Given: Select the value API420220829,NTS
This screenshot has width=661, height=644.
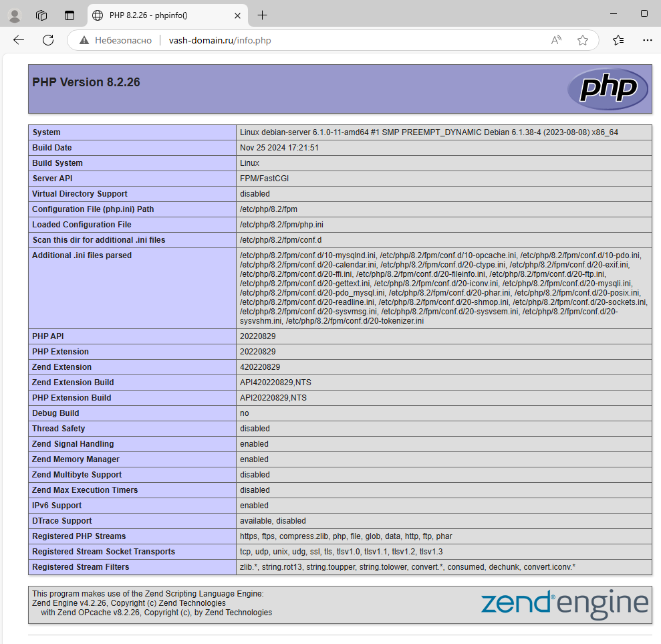Looking at the screenshot, I should click(x=276, y=383).
